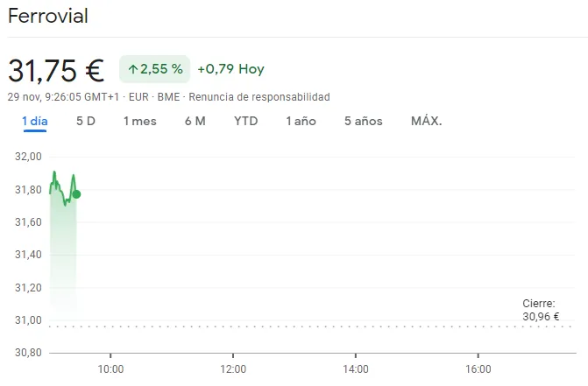This screenshot has width=588, height=386.
Task: Click the '+0,79 Hoy' daily change
Action: pos(230,69)
